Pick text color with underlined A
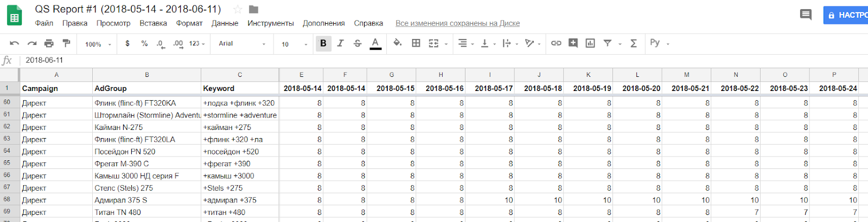The height and width of the screenshot is (222, 868). click(x=375, y=43)
